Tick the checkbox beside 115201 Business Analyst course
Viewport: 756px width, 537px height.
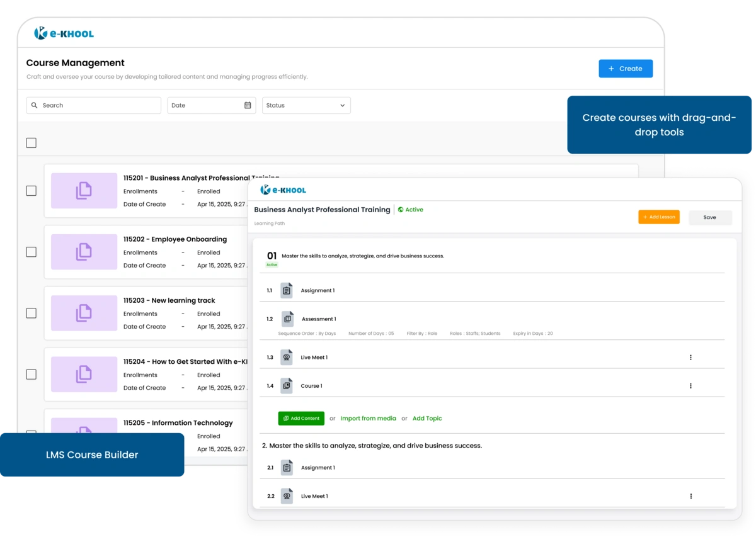pyautogui.click(x=31, y=191)
